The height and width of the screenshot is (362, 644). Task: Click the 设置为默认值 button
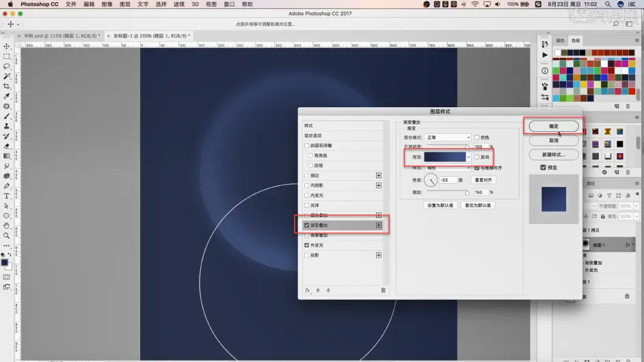(440, 205)
